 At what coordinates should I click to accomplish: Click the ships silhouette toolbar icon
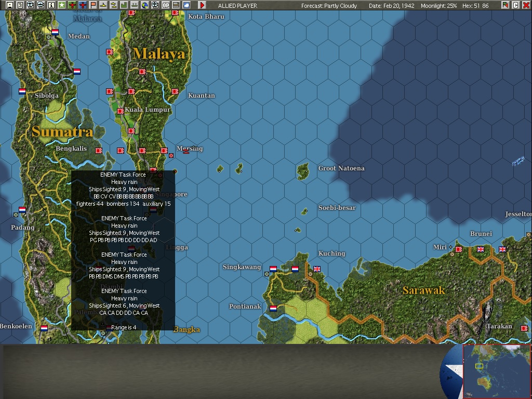(135, 5)
